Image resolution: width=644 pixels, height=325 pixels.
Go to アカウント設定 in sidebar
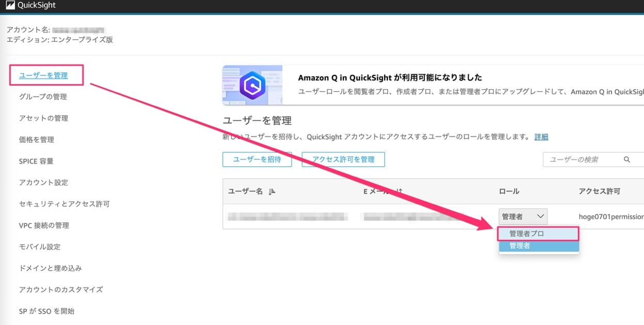[43, 182]
